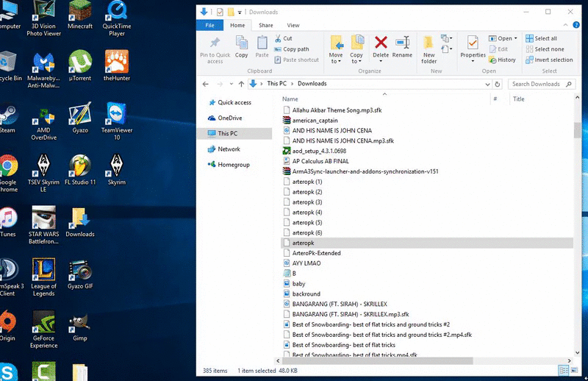Select League of Legends desktop icon
The image size is (588, 381).
click(43, 277)
